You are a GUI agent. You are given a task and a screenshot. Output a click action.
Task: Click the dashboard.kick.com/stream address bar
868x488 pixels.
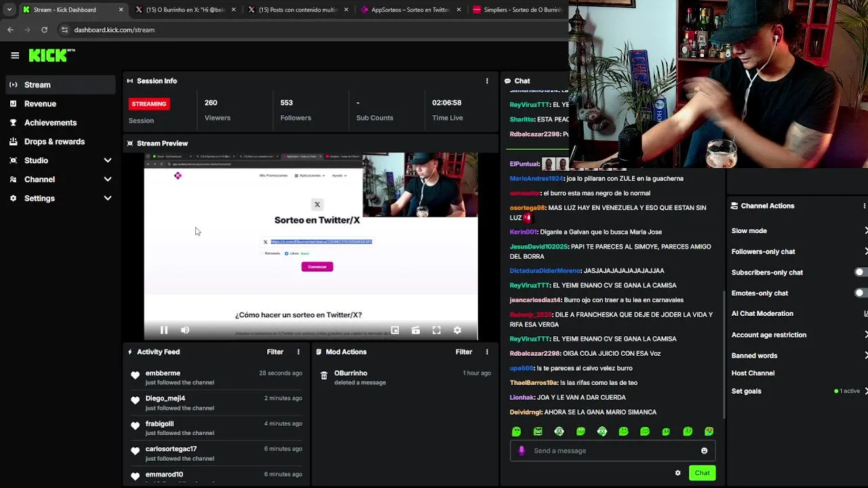coord(312,30)
